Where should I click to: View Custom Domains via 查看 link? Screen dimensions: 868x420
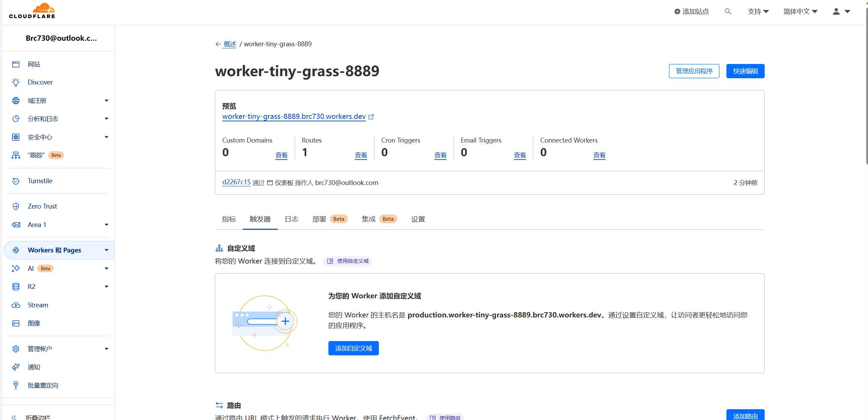(281, 155)
